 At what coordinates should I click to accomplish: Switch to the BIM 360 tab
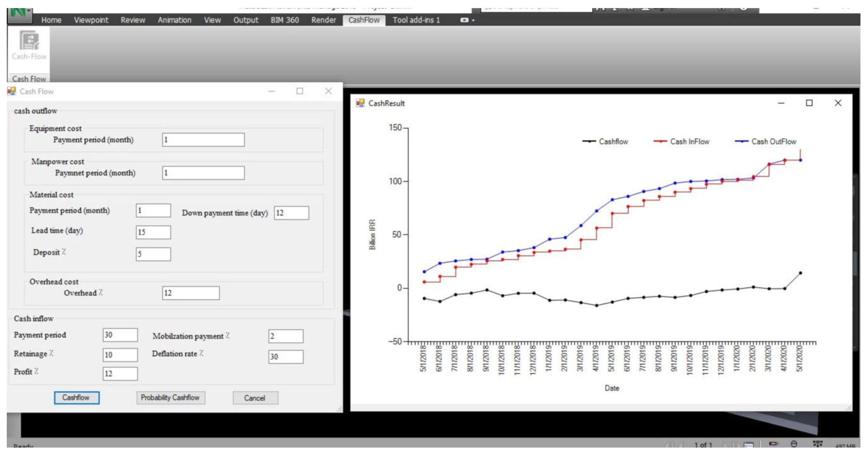click(x=284, y=20)
